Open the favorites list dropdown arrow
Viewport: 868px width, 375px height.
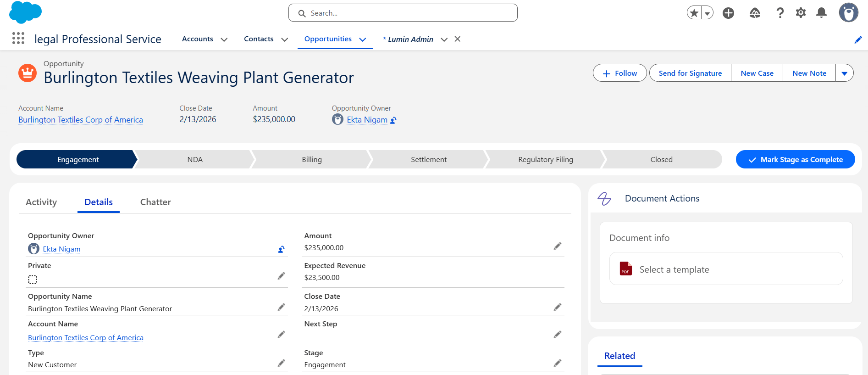708,13
